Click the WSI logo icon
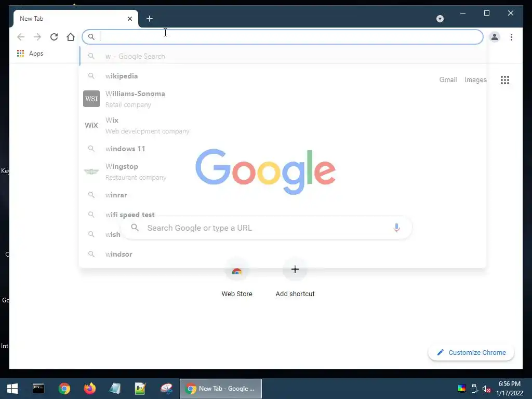 click(91, 99)
